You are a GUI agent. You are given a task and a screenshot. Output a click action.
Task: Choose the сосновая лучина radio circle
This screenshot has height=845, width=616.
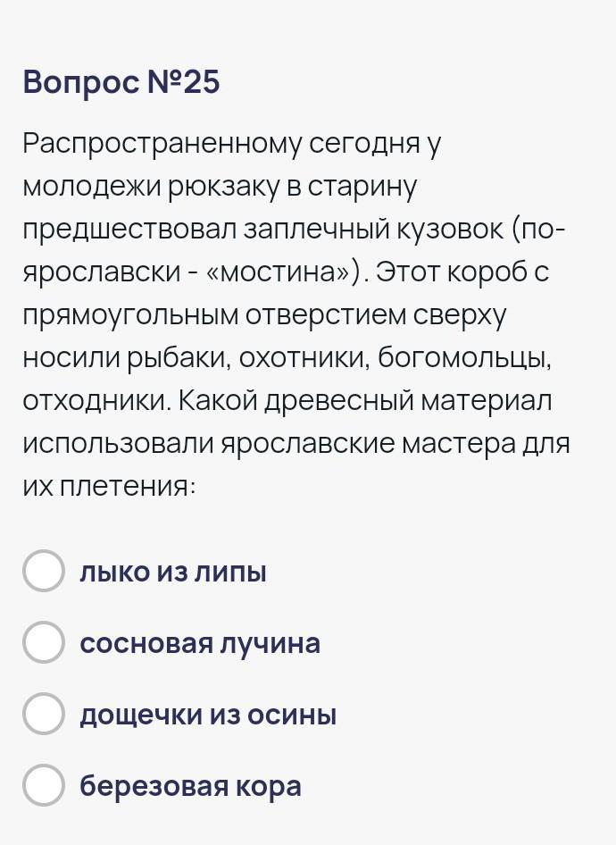pyautogui.click(x=44, y=642)
